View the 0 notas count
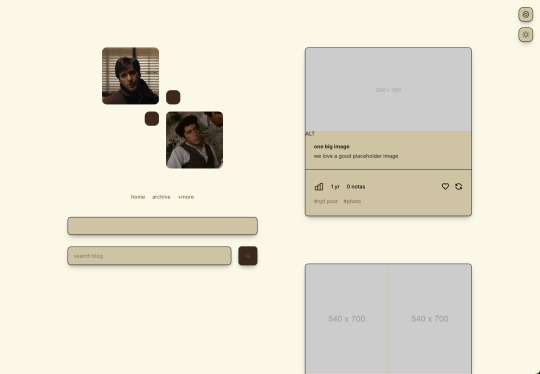540x374 pixels. 356,187
